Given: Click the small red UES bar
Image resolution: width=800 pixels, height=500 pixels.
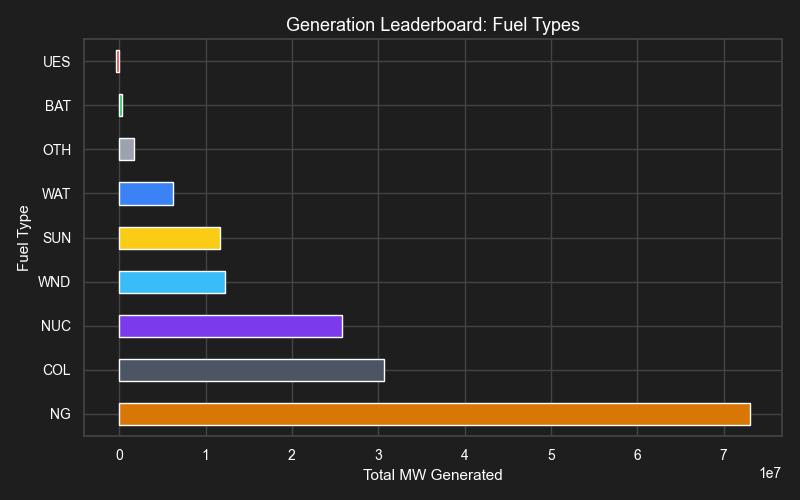Looking at the screenshot, I should click(x=118, y=62).
